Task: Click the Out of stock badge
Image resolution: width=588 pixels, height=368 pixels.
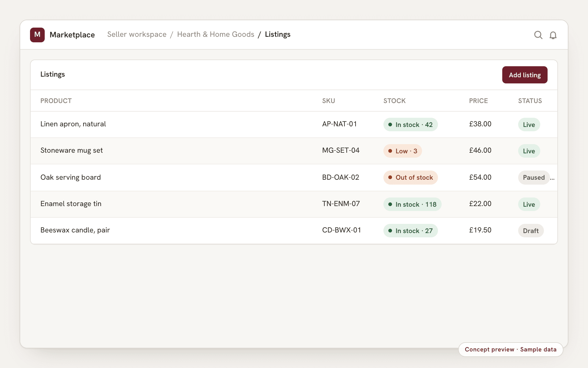Action: [410, 178]
